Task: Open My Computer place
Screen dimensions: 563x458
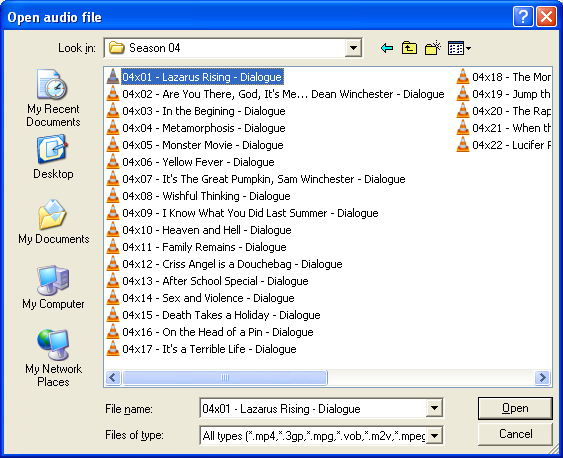Action: 53,287
